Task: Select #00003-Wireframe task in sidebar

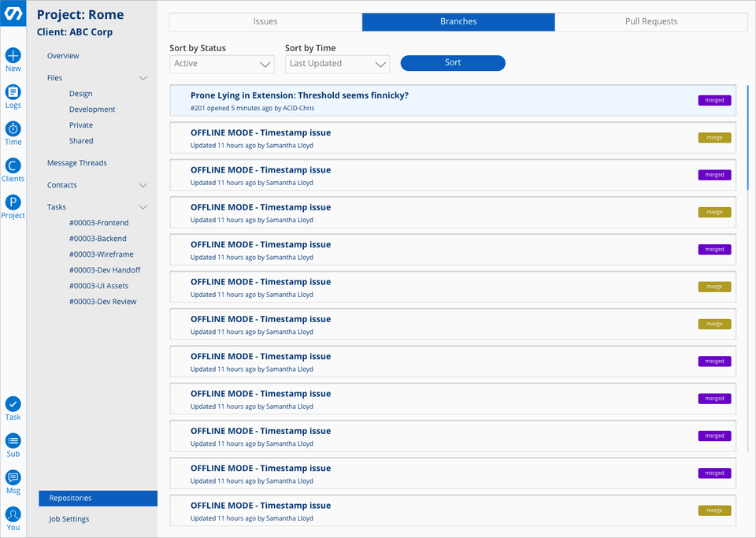Action: click(101, 254)
